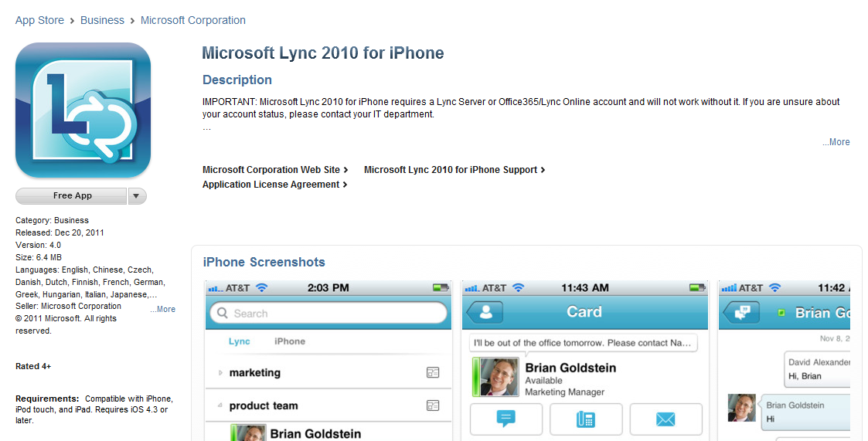Click the Free App button
This screenshot has height=441, width=868.
[x=71, y=196]
